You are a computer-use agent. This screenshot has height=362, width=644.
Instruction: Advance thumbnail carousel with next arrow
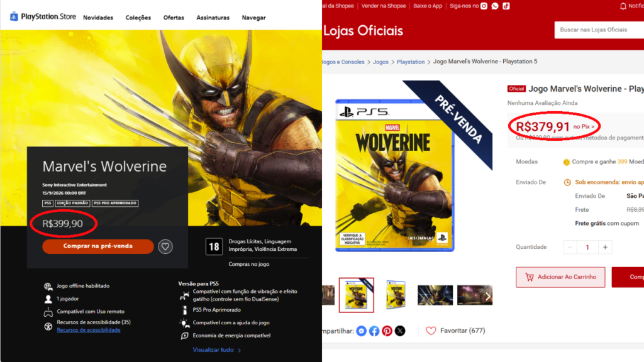click(x=487, y=296)
